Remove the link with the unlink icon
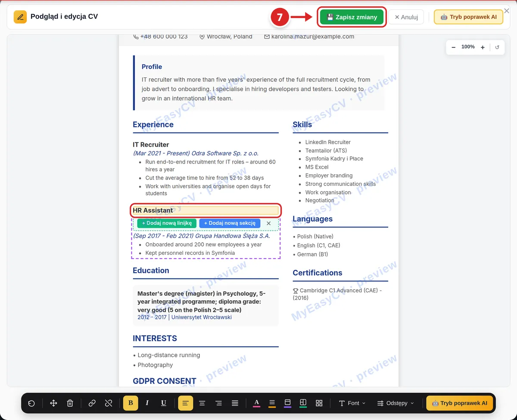This screenshot has height=420, width=517. pyautogui.click(x=109, y=403)
